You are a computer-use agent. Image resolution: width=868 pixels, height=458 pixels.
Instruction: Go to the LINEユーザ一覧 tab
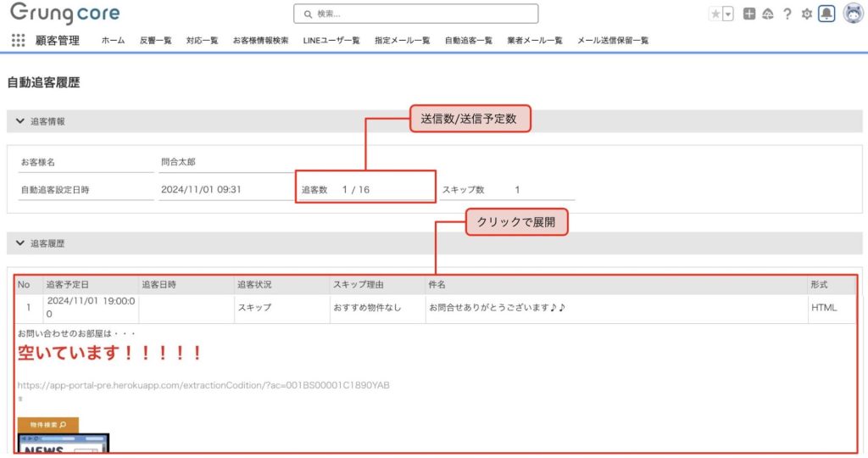[331, 41]
